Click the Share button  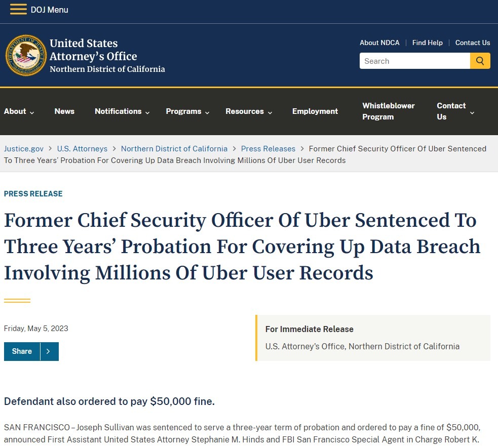click(22, 351)
